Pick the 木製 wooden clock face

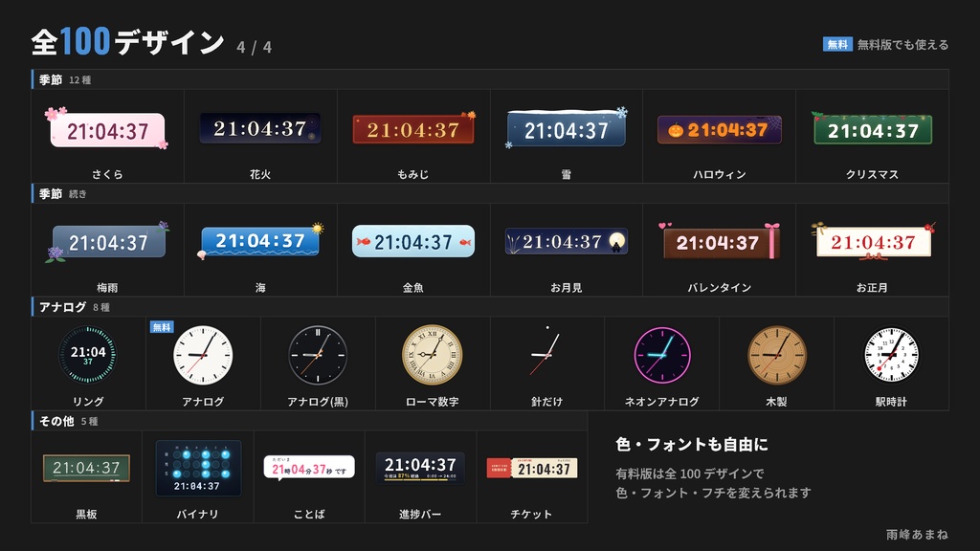[x=777, y=355]
